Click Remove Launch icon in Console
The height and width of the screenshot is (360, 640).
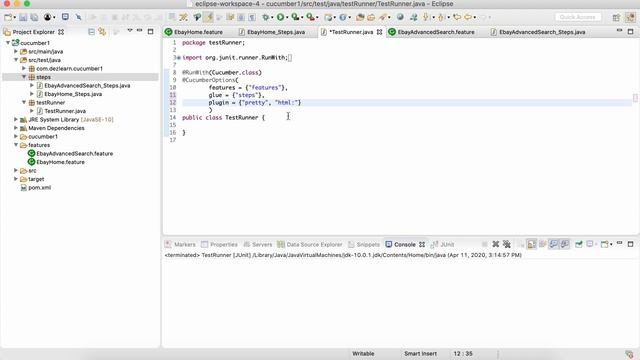point(496,244)
